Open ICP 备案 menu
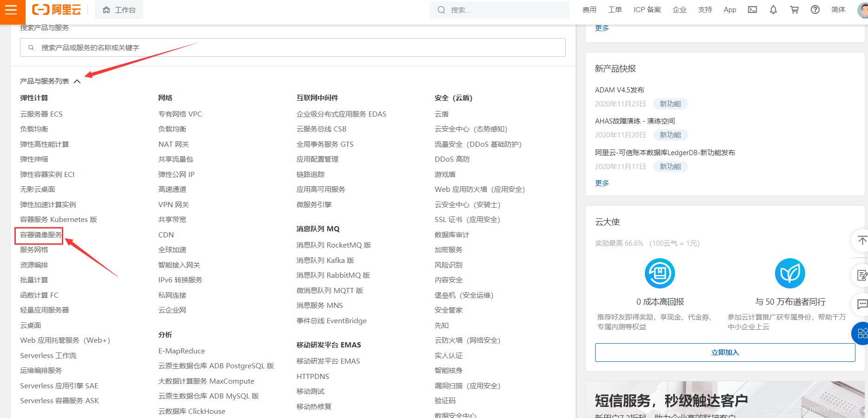 (647, 10)
